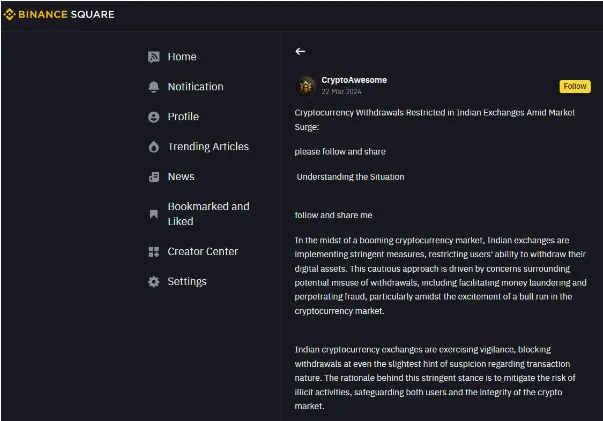The image size is (603, 421).
Task: Go back using the left arrow
Action: point(300,51)
